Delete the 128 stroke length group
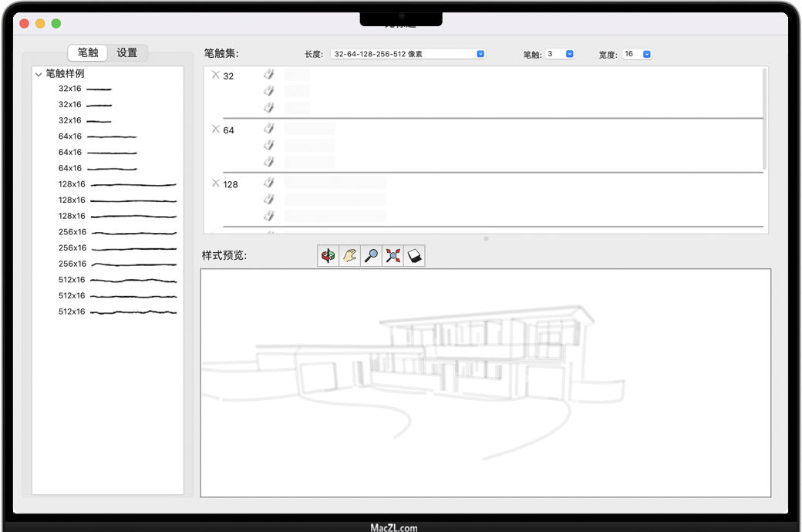 pyautogui.click(x=216, y=183)
